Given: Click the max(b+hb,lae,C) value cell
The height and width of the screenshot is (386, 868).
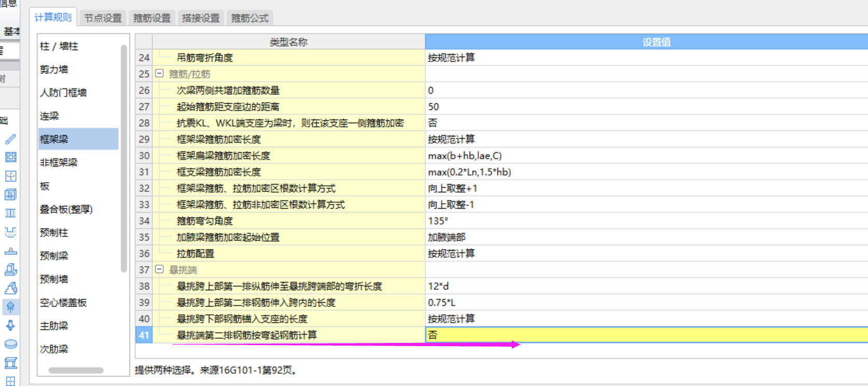Looking at the screenshot, I should tap(647, 155).
